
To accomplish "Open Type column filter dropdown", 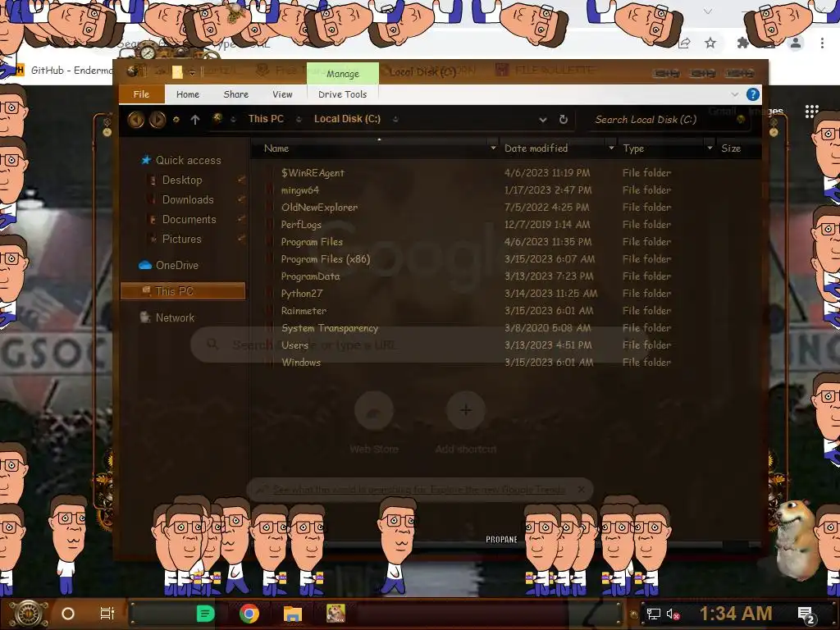I will point(710,148).
